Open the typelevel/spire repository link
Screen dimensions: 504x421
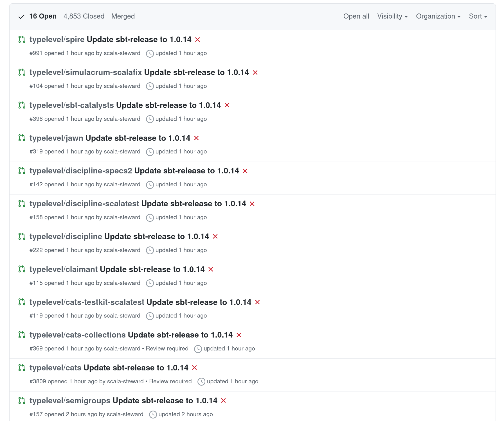tap(57, 40)
